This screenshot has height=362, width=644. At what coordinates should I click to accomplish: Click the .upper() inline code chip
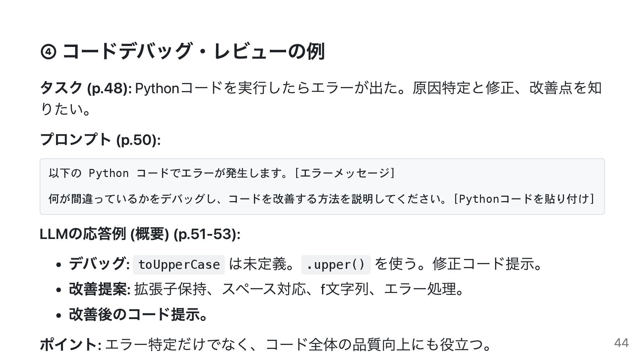336,265
